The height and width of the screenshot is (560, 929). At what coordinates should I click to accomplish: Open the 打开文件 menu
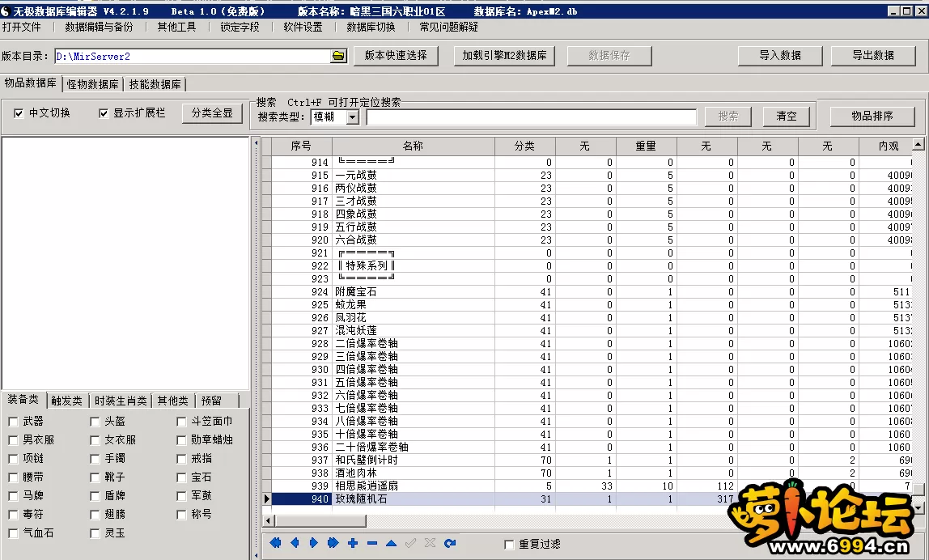click(x=22, y=28)
